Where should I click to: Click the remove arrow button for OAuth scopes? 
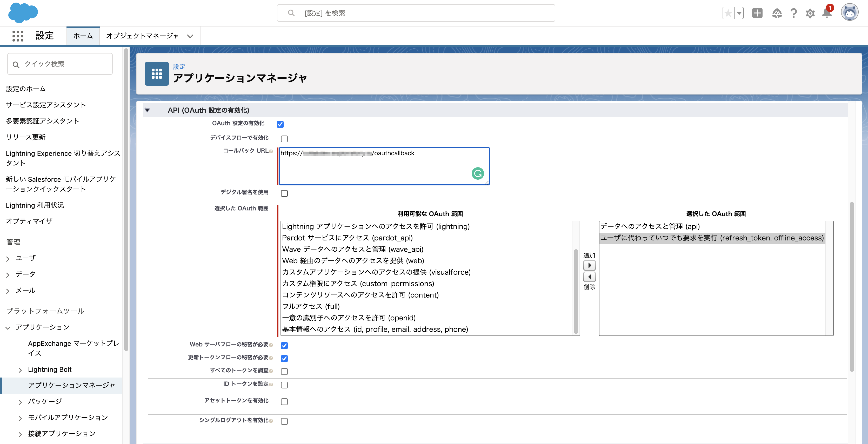589,277
